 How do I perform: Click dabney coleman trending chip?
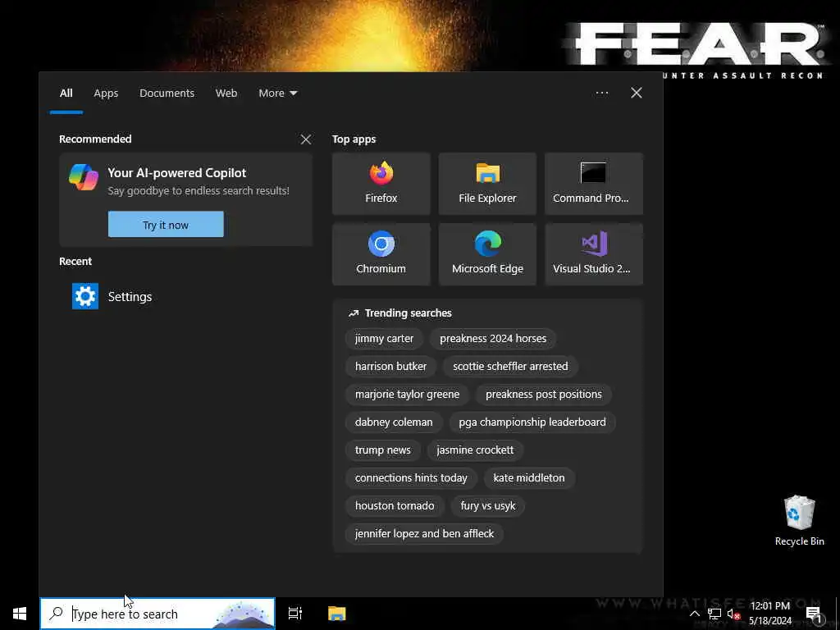(394, 422)
